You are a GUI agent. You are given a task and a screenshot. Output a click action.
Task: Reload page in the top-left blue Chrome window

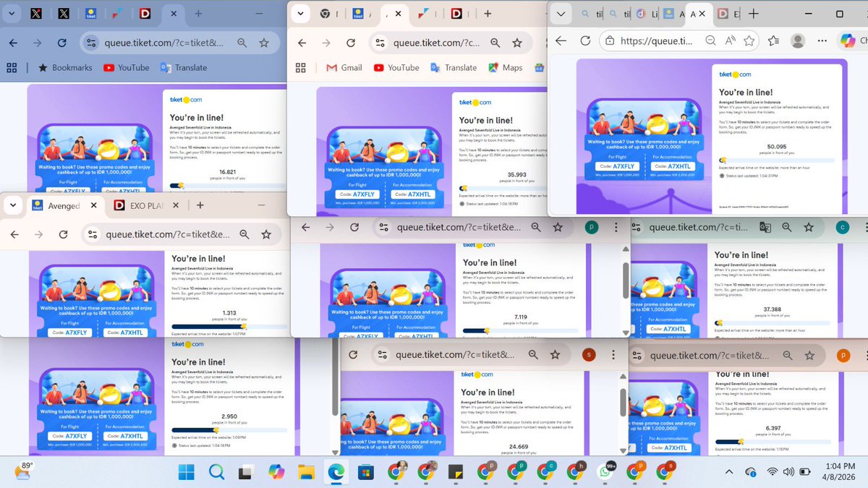61,43
